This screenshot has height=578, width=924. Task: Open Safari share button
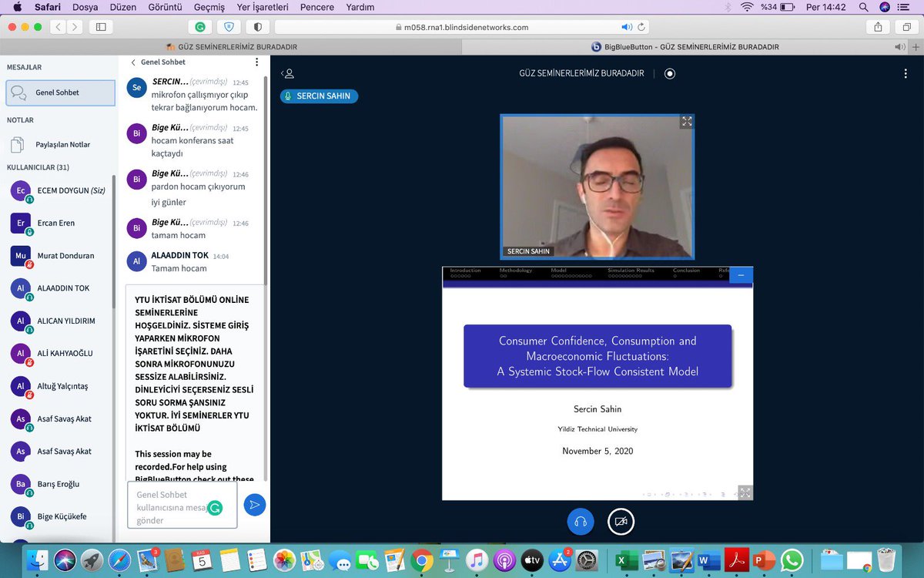point(878,26)
